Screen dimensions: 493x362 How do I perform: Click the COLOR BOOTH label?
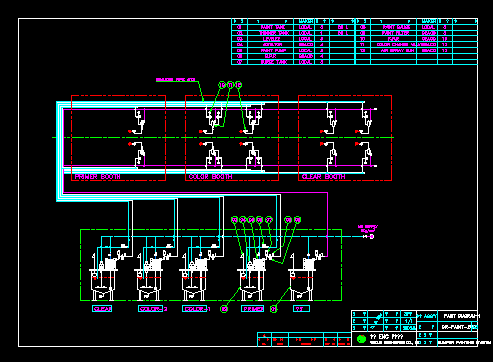click(210, 177)
